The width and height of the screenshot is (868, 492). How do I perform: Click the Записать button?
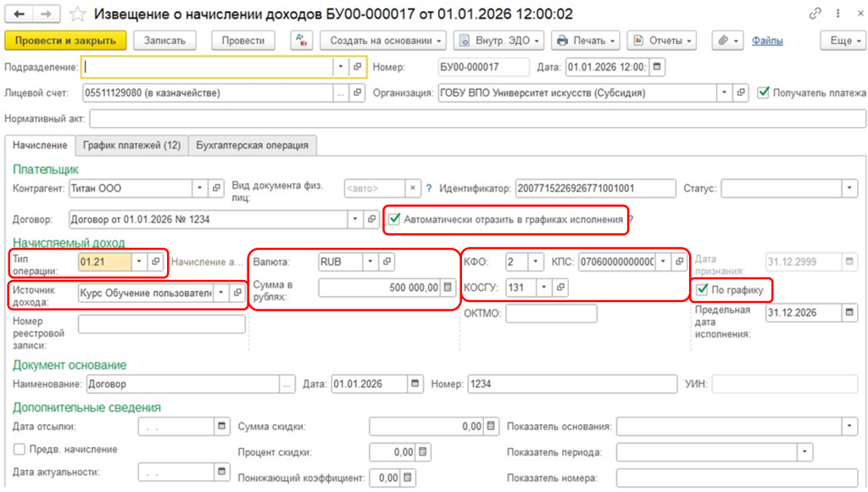click(164, 41)
